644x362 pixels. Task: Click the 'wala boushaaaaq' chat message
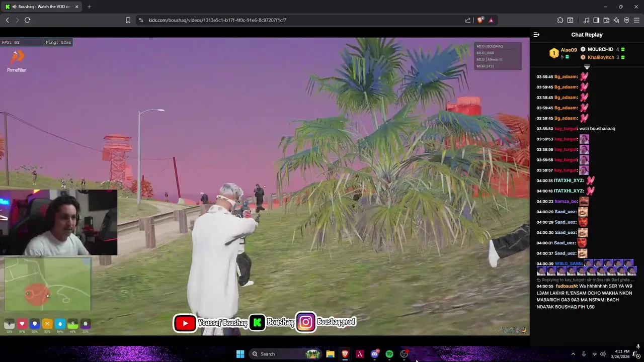coord(597,129)
